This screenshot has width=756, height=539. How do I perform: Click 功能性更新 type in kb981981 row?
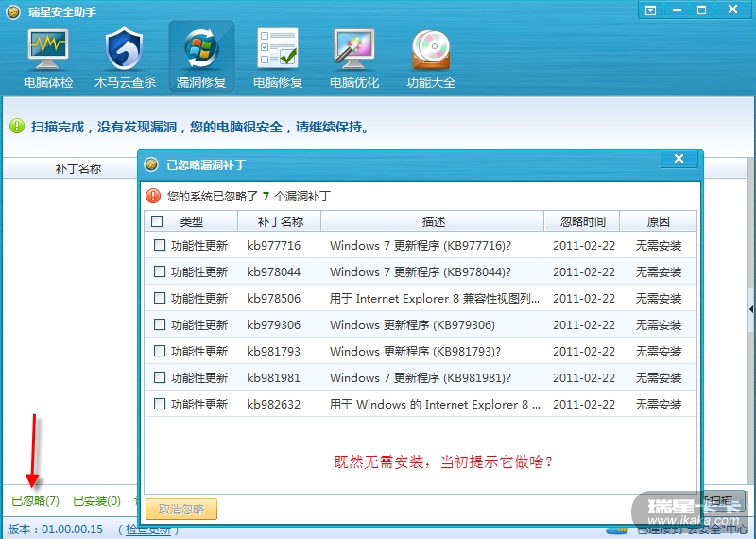tap(199, 377)
